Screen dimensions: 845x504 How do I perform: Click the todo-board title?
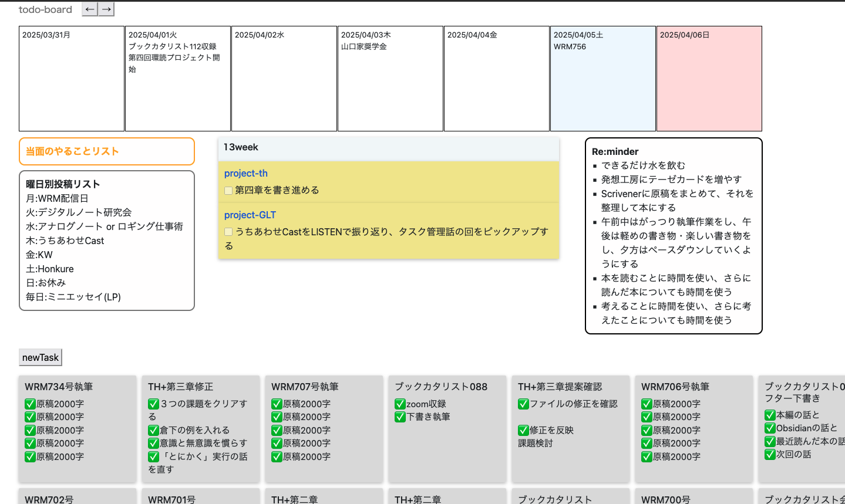point(45,9)
